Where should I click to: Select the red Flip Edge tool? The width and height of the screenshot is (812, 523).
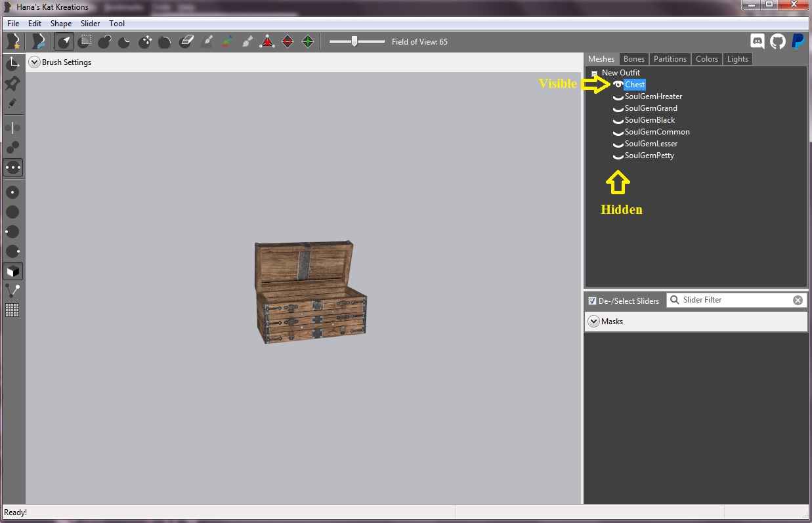pos(288,41)
